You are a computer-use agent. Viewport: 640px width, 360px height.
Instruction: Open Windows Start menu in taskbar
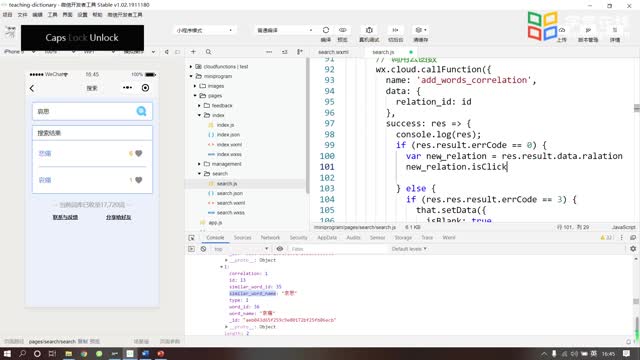[x=7, y=353]
